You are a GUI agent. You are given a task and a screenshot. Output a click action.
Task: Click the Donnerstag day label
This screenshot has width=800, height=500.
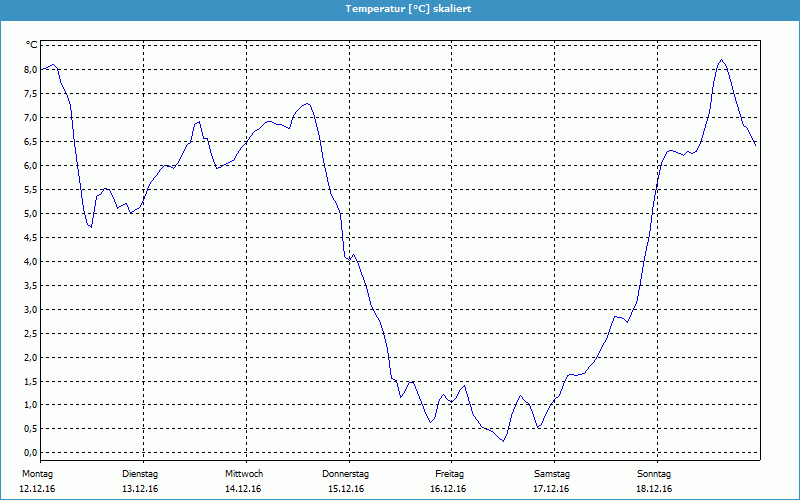pyautogui.click(x=346, y=474)
